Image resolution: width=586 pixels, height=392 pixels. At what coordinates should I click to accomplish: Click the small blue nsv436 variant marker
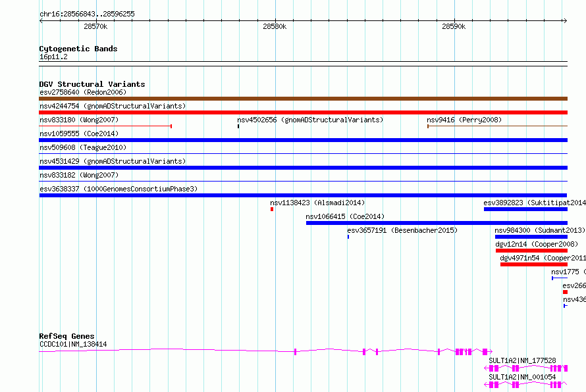[x=566, y=306]
